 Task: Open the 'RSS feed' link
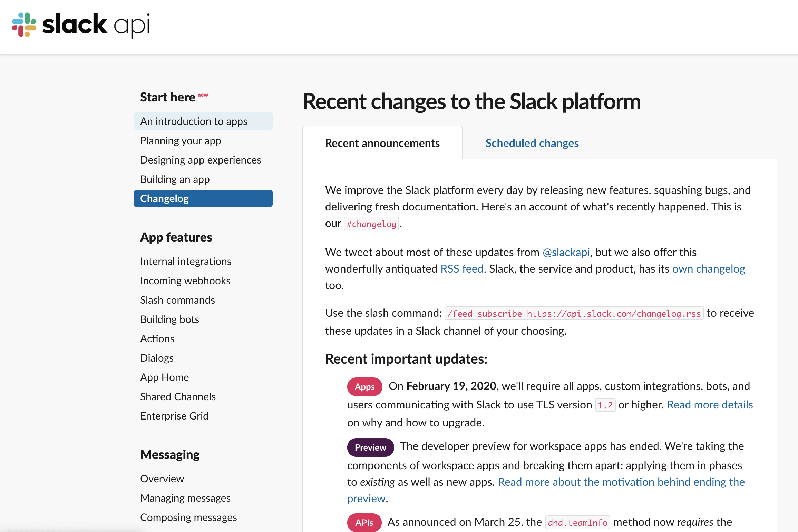point(462,269)
